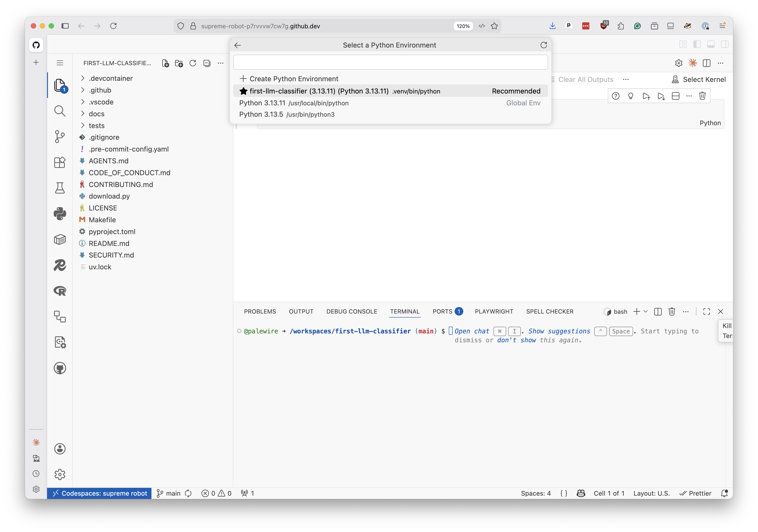The height and width of the screenshot is (532, 758).
Task: Open the Testing flask icon in sidebar
Action: click(60, 188)
